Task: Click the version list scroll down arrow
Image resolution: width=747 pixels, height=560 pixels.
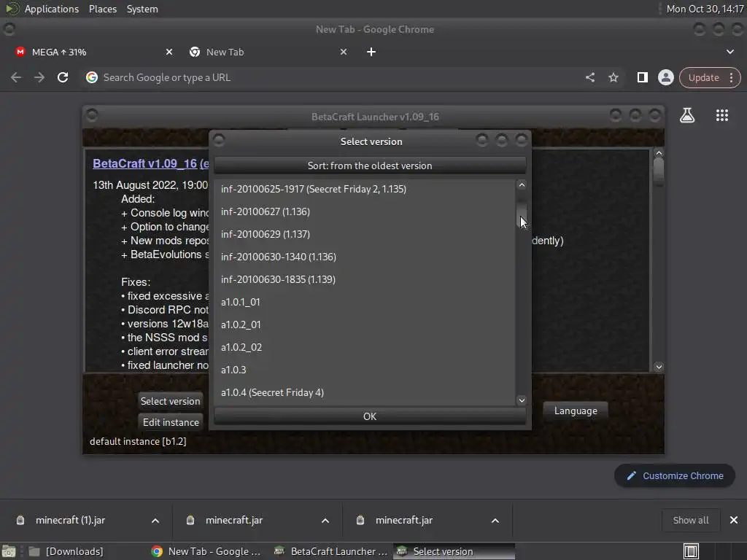Action: [522, 400]
